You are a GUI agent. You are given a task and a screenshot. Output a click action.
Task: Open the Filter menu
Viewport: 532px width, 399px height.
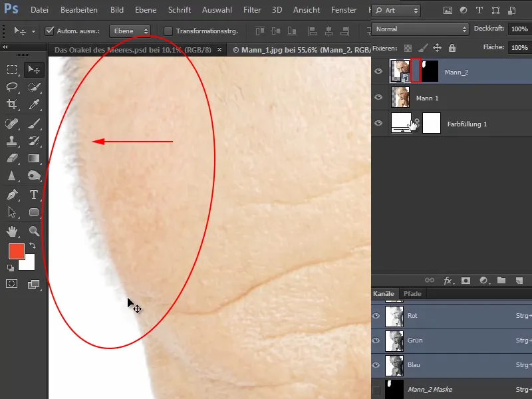[x=252, y=10]
